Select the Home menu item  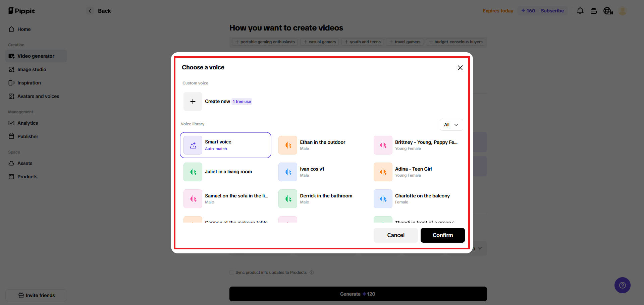[x=23, y=29]
